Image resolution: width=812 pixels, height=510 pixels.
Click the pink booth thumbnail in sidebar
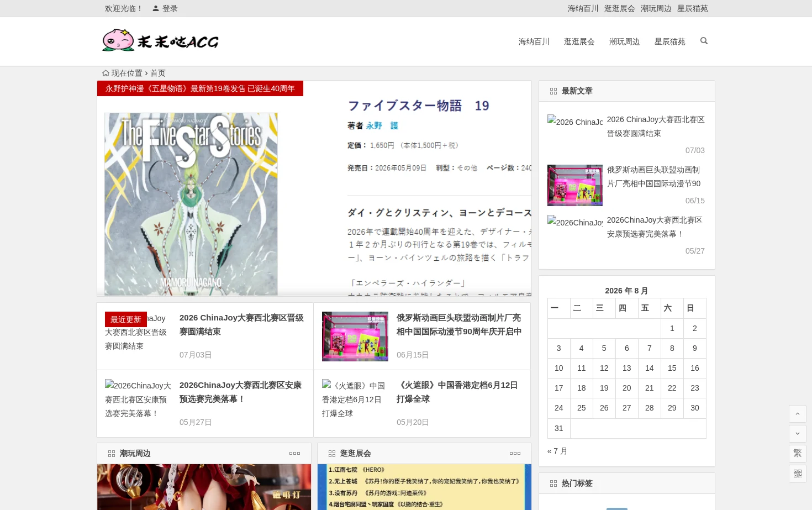pos(575,185)
